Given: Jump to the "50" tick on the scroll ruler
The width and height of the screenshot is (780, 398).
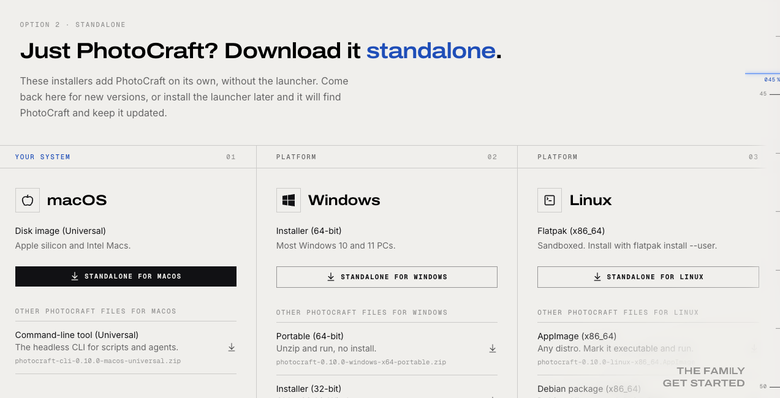Looking at the screenshot, I should pos(763,387).
